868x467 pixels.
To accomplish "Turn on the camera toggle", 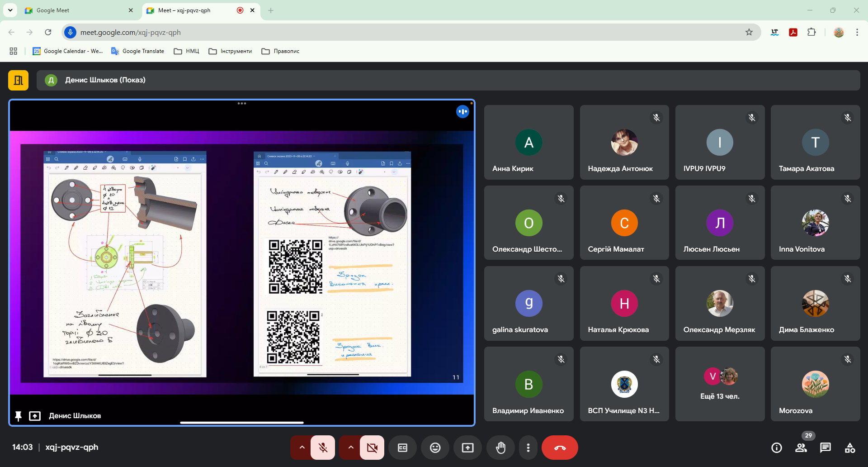I will click(372, 448).
